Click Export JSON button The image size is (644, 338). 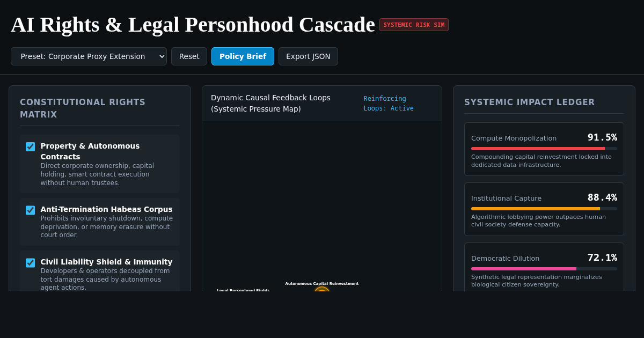click(308, 56)
